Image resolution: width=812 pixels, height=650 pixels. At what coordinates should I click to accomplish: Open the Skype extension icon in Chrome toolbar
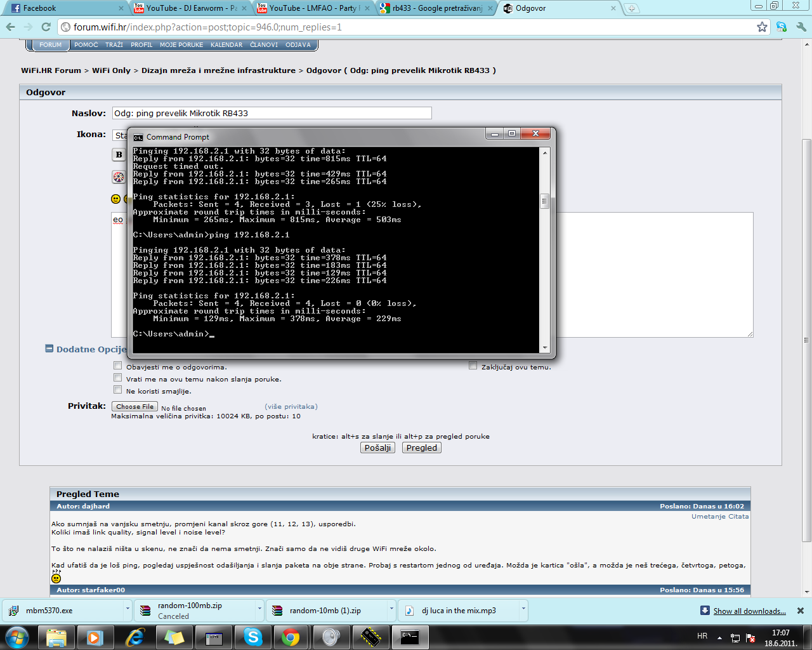click(782, 27)
